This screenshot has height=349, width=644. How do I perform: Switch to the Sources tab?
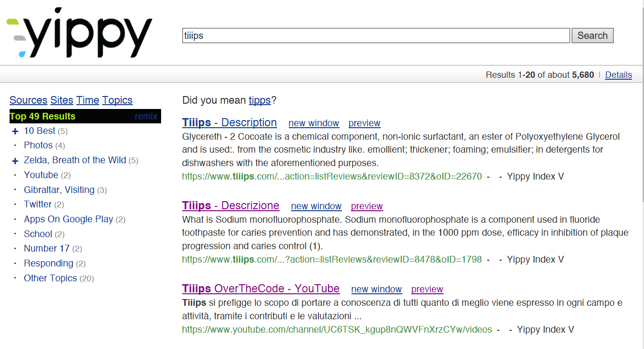(28, 100)
